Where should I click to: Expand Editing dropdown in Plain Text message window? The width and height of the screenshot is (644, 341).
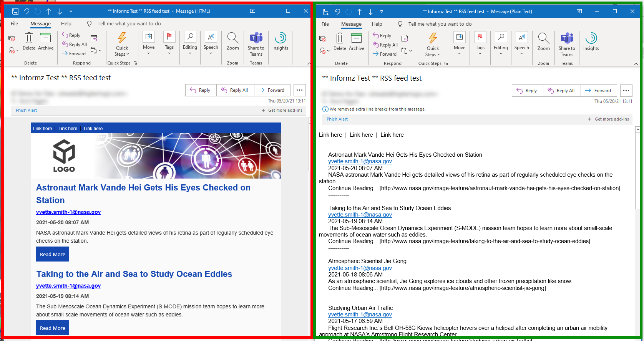(x=501, y=44)
